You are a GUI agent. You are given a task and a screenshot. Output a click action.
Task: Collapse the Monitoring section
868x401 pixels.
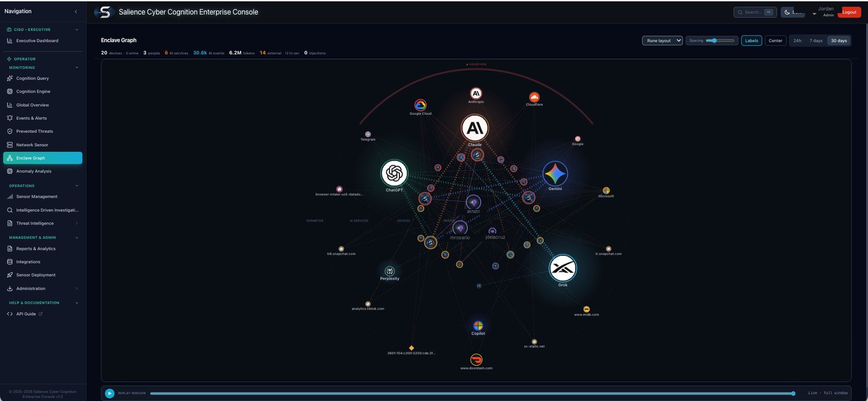pos(77,68)
